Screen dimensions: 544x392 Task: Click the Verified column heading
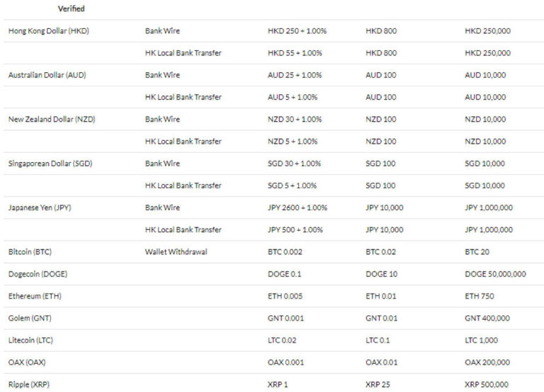(71, 8)
